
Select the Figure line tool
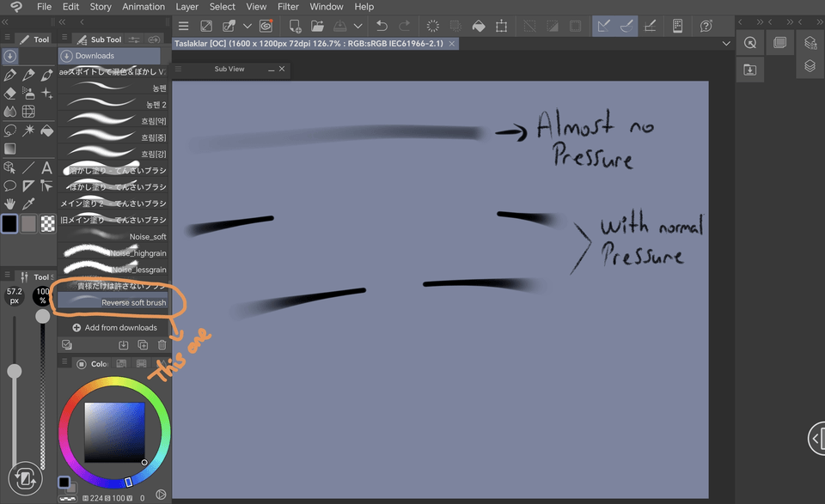click(28, 167)
